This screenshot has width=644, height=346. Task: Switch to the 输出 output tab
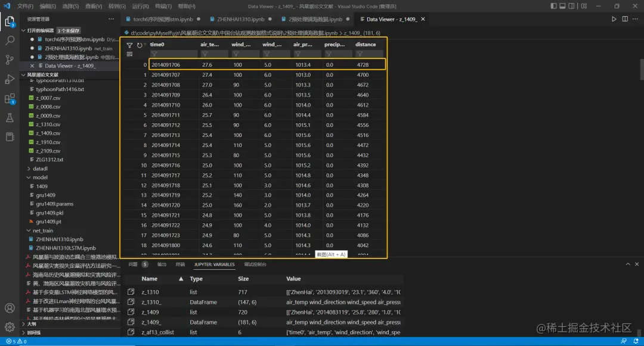(x=162, y=264)
